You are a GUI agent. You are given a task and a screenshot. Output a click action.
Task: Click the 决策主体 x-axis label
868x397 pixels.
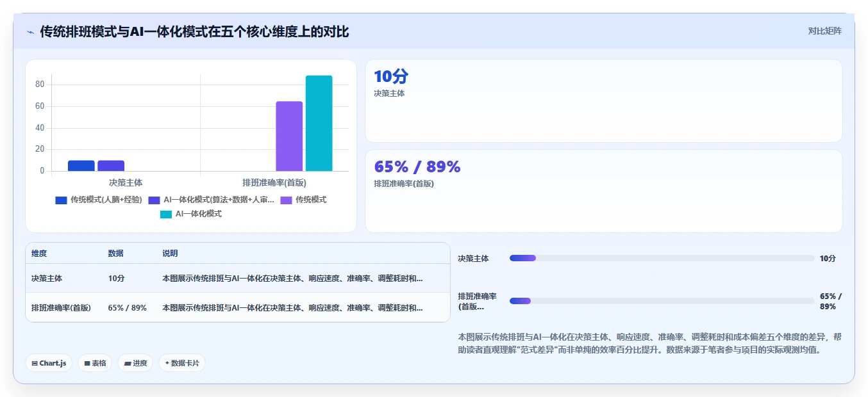pos(126,182)
